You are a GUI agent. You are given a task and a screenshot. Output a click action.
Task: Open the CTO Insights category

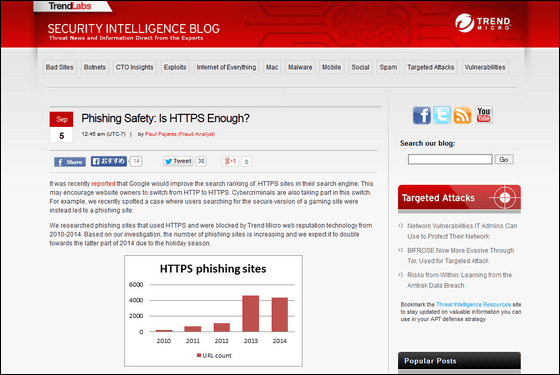click(134, 67)
